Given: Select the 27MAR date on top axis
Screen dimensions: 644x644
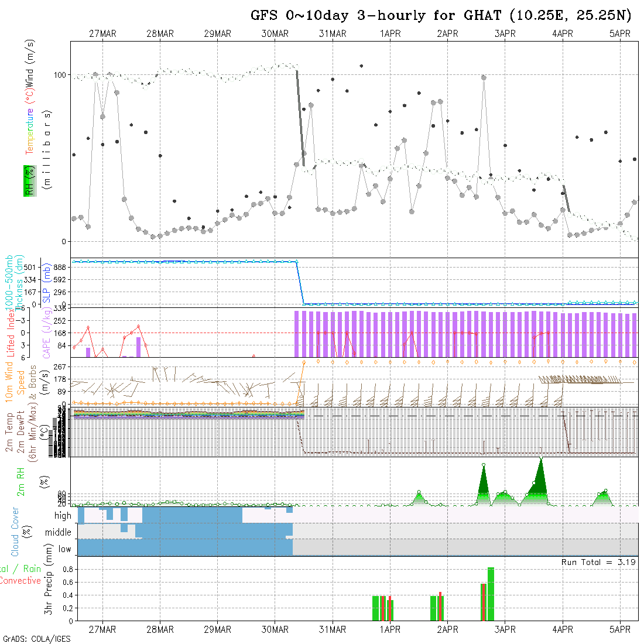Looking at the screenshot, I should coord(102,34).
